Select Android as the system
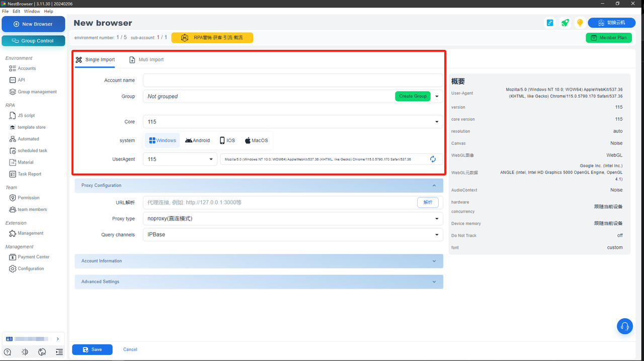This screenshot has width=644, height=361. point(197,140)
